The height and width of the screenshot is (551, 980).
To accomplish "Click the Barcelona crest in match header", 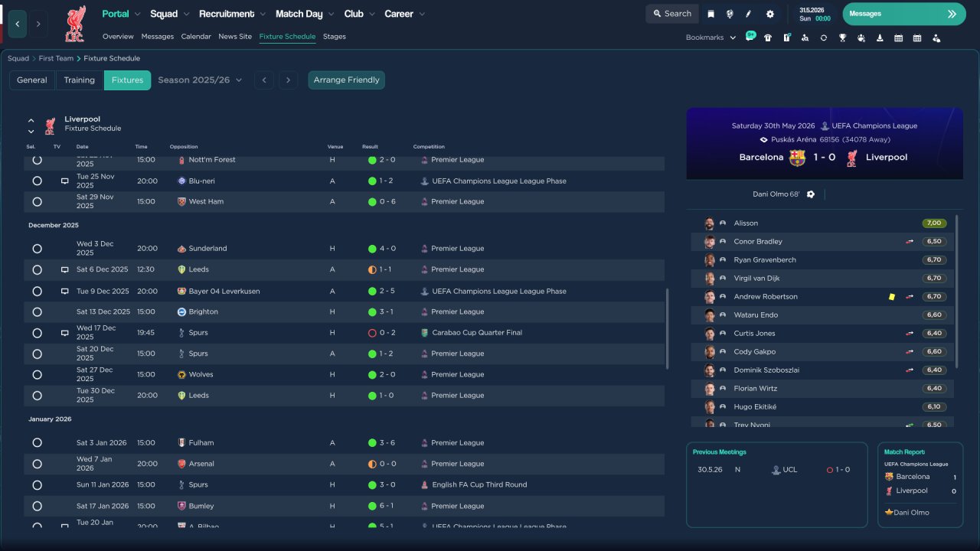I will [797, 158].
